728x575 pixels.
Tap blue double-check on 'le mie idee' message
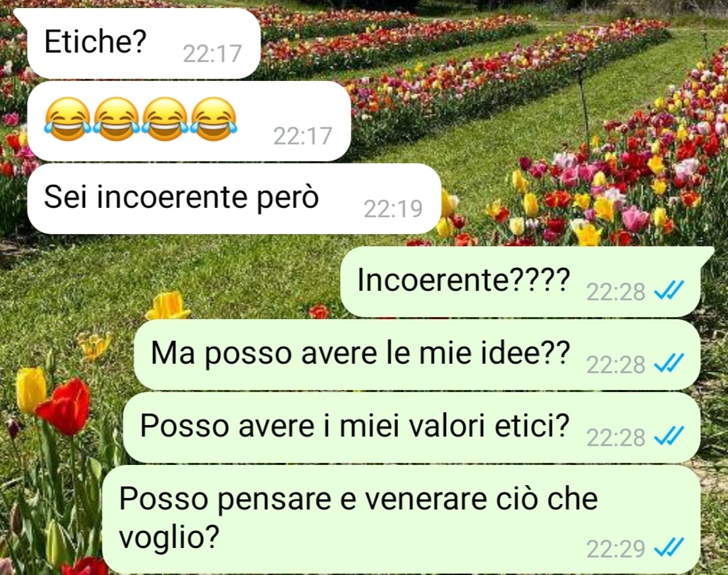(669, 364)
